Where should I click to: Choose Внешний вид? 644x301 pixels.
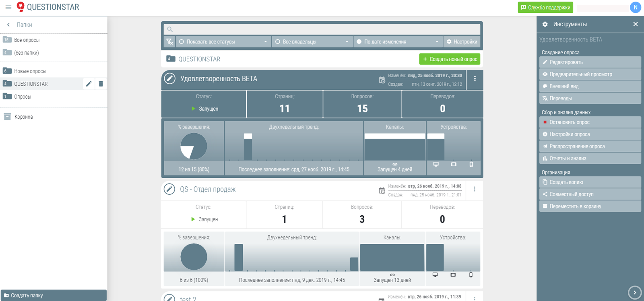[590, 87]
